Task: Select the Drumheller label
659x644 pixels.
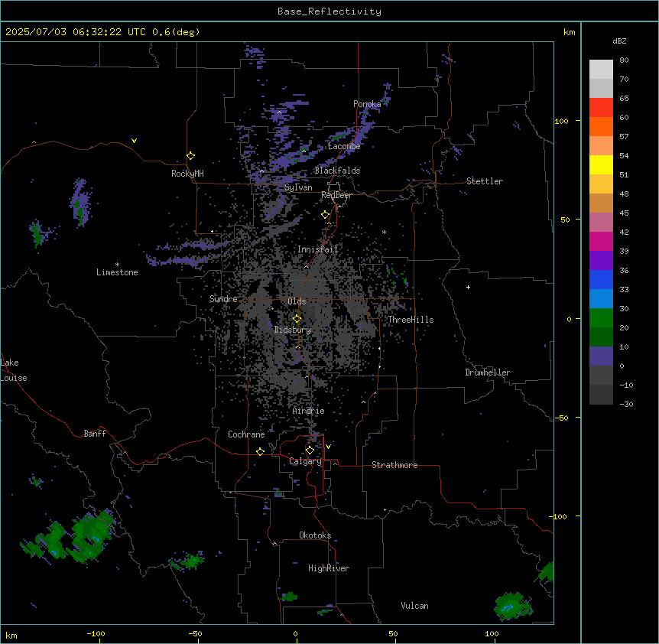Action: click(x=488, y=372)
